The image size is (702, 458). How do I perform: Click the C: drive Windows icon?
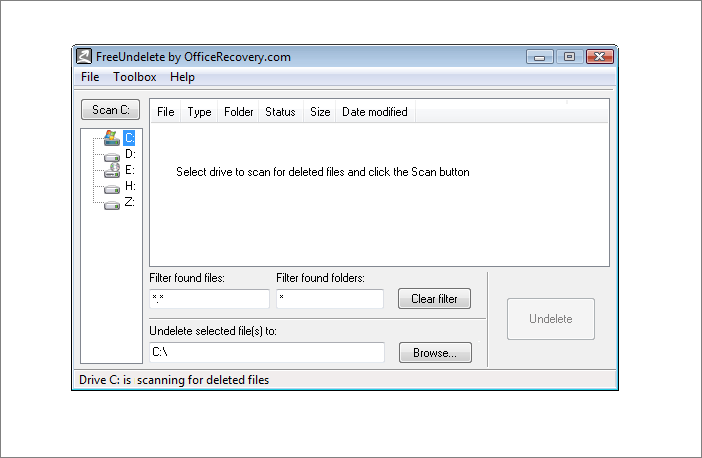[x=111, y=138]
